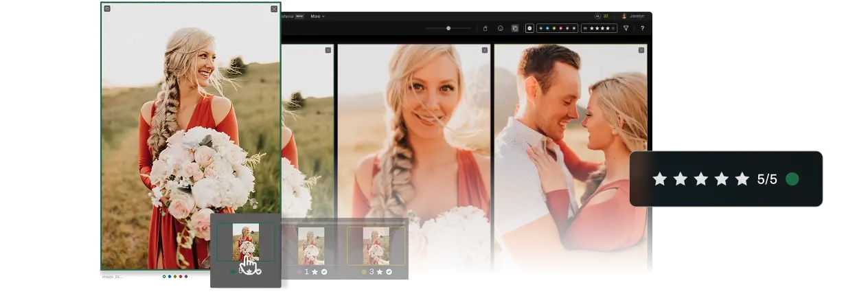Close the large bride photo panel
Viewport: 868px width, 296px height.
[x=274, y=9]
